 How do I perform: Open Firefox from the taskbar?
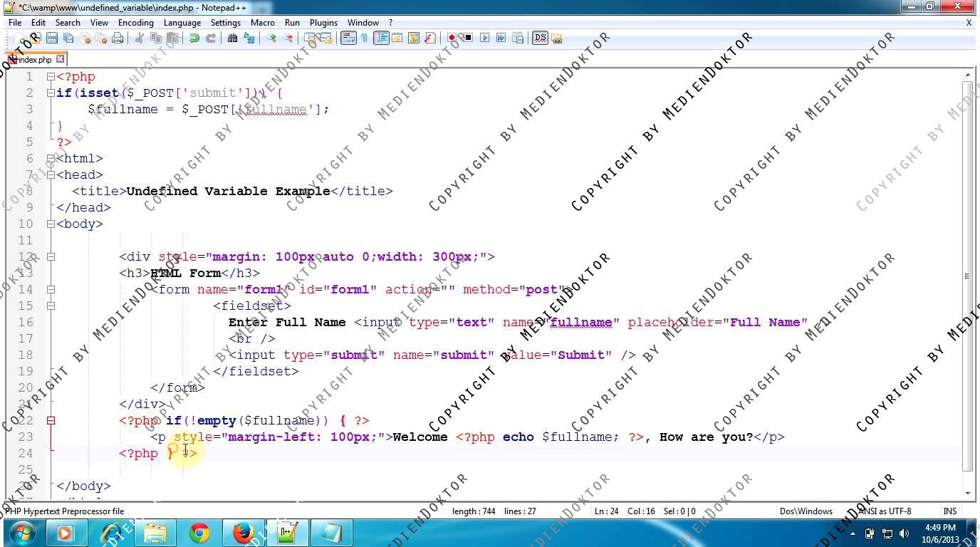[x=243, y=533]
